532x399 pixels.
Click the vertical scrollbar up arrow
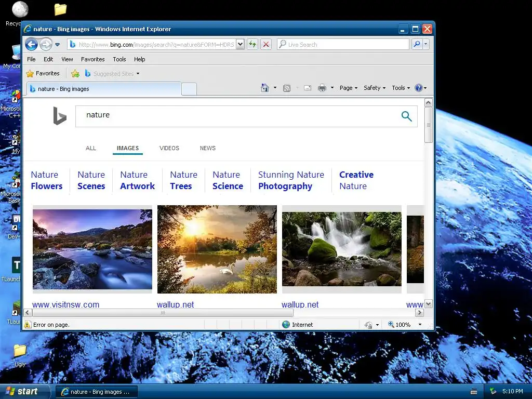(x=429, y=102)
